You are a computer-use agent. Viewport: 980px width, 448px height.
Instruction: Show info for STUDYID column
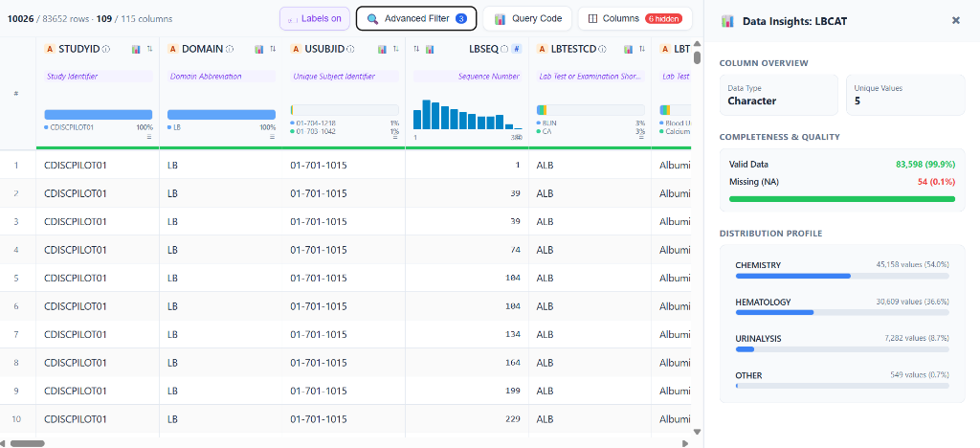106,49
